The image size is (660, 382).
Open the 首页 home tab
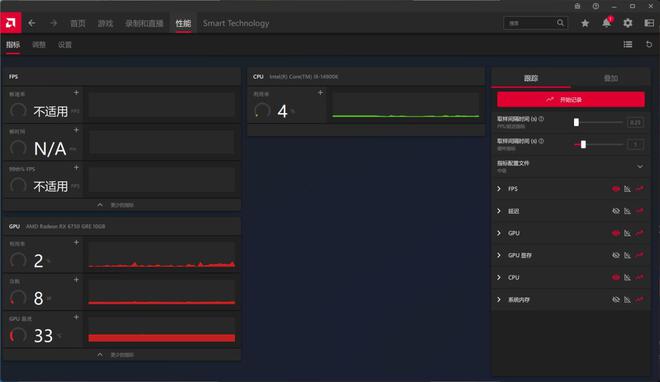click(x=77, y=23)
